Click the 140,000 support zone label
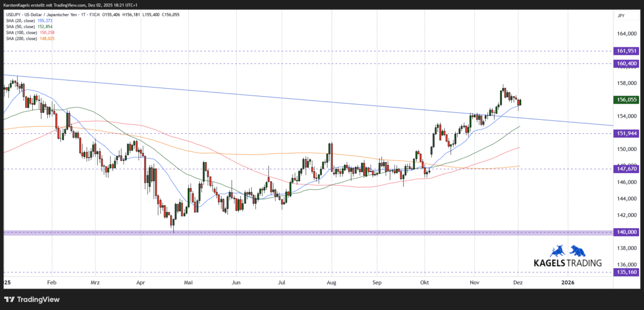 627,232
